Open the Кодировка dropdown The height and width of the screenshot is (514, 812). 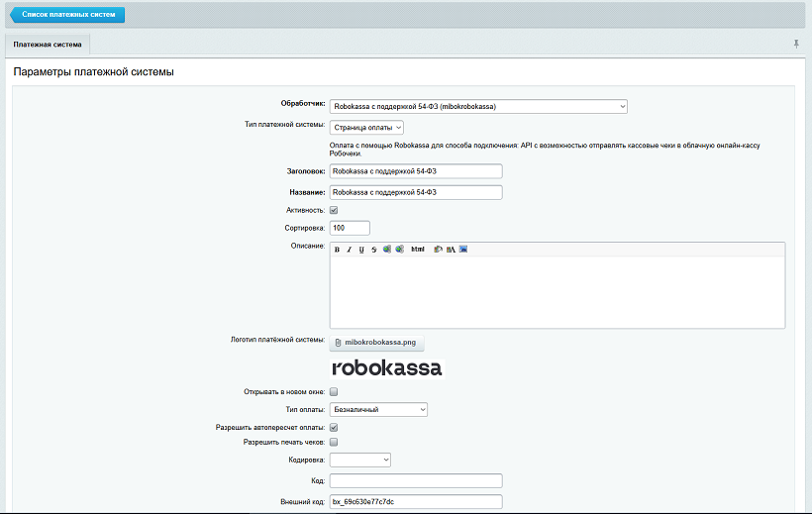coord(360,460)
